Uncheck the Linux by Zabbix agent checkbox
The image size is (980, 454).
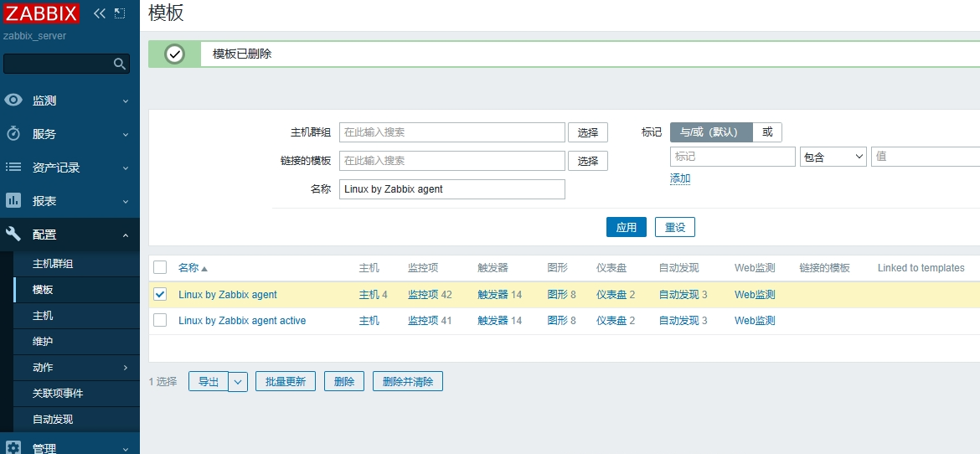point(160,294)
